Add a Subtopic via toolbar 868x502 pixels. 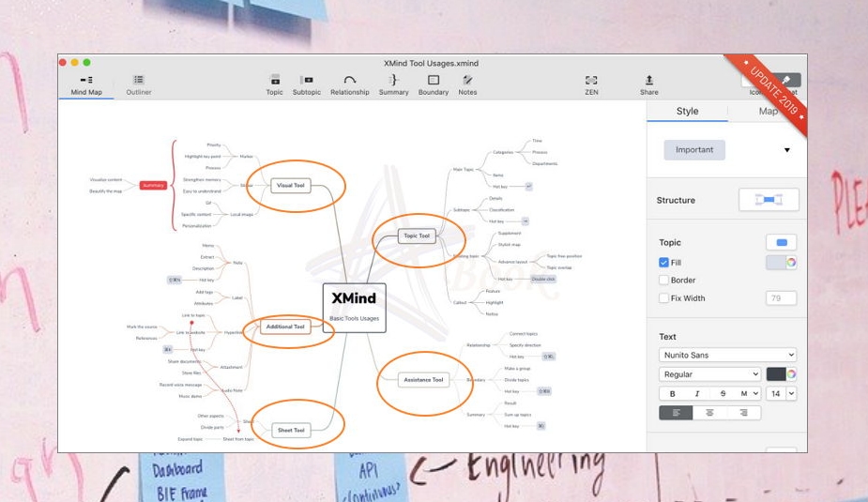point(307,85)
